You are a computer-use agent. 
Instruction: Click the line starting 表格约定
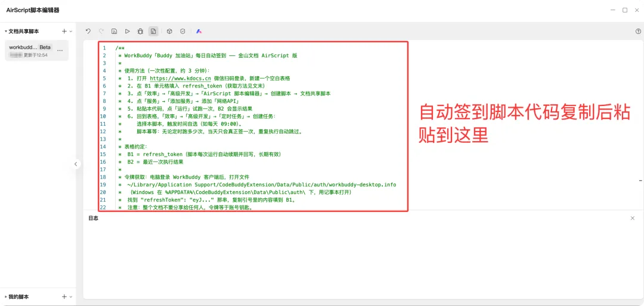(x=132, y=146)
